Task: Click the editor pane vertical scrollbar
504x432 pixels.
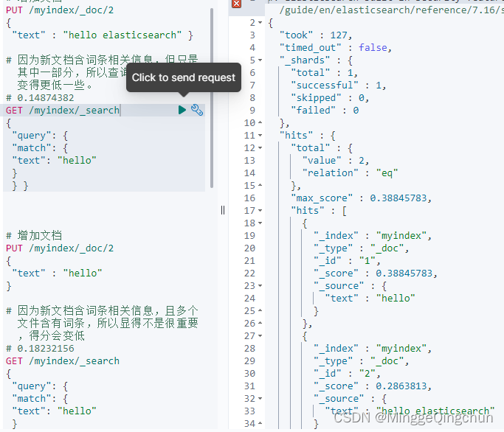Action: (212, 98)
